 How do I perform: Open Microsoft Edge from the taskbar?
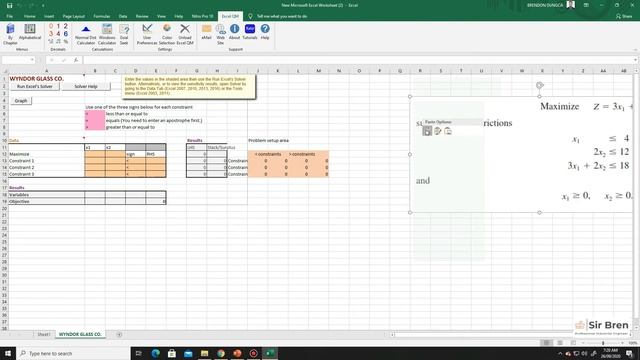[x=156, y=353]
